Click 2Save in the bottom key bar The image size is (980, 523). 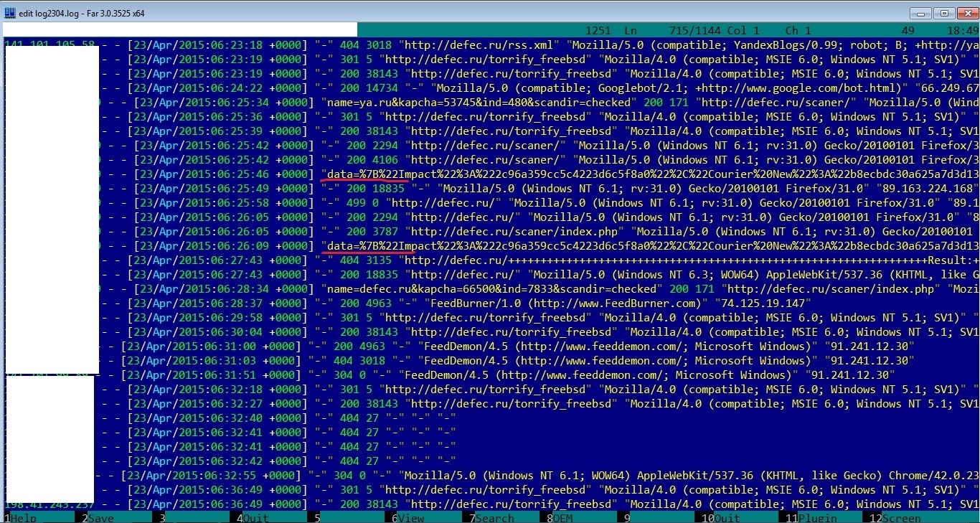[101, 518]
